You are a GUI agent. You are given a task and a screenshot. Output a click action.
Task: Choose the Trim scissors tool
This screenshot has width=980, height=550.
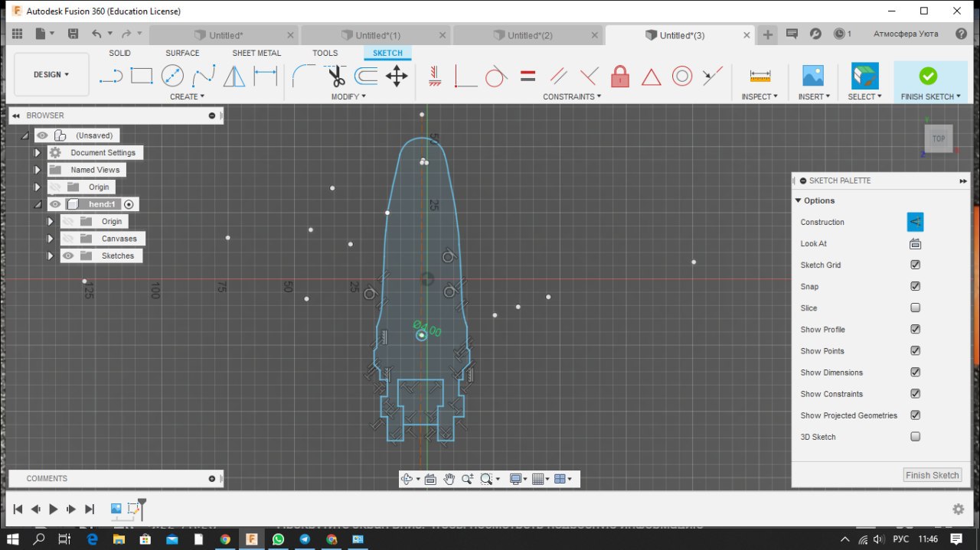point(336,76)
